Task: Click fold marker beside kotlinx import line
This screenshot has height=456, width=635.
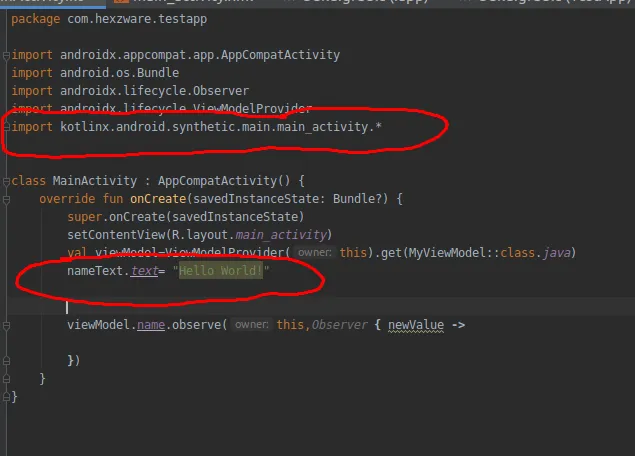Action: (x=6, y=127)
